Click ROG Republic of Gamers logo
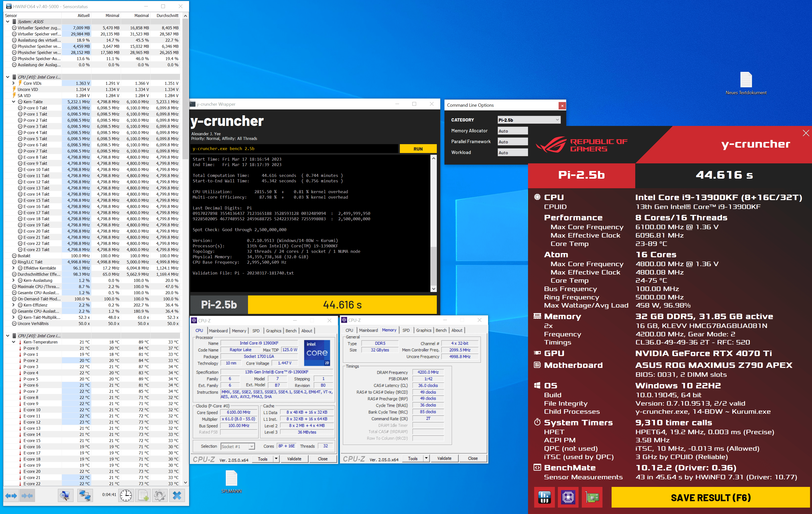Image resolution: width=812 pixels, height=514 pixels. (x=581, y=145)
